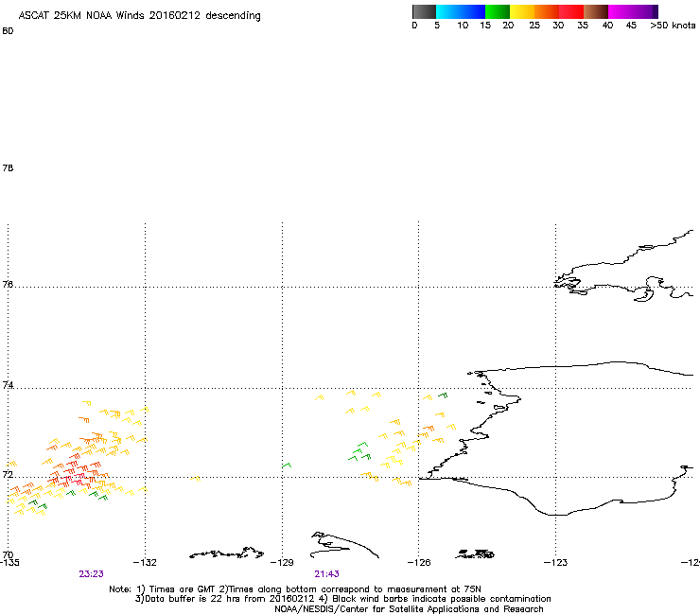Screen dimensions: 700x615
Task: Click the -135 longitude axis label
Action: point(9,562)
